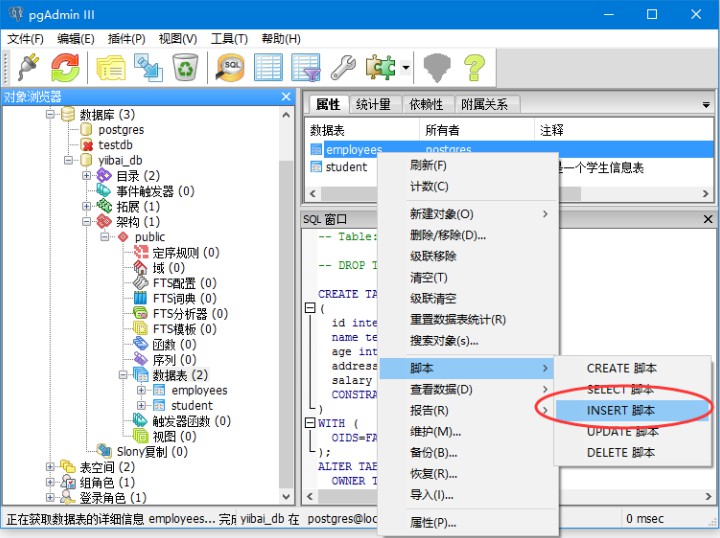Open the 文件(F) menu
The image size is (720, 538).
[x=25, y=39]
